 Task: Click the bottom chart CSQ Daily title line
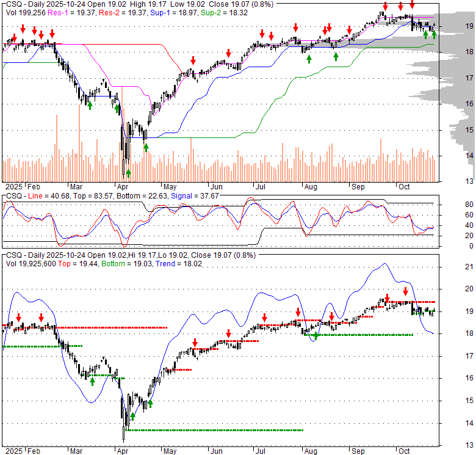pyautogui.click(x=131, y=255)
